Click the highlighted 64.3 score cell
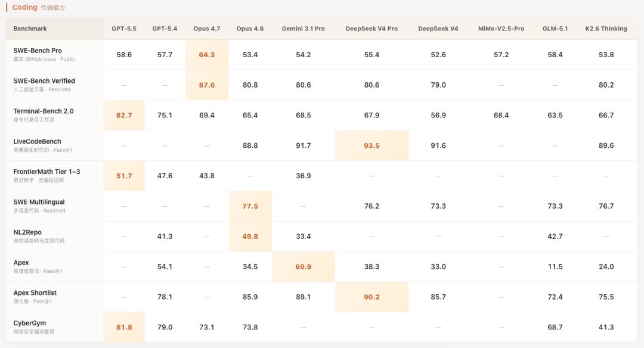 coord(207,55)
